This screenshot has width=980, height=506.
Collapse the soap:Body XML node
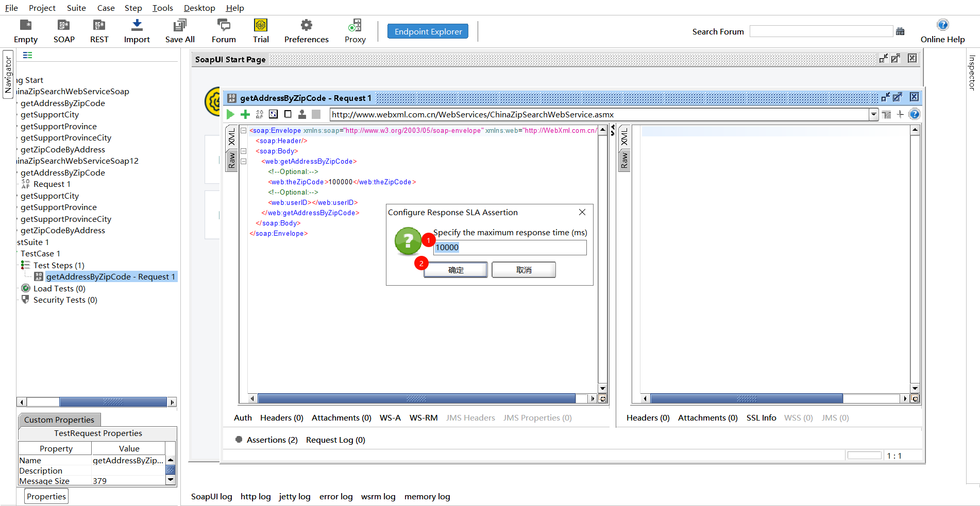pyautogui.click(x=244, y=151)
